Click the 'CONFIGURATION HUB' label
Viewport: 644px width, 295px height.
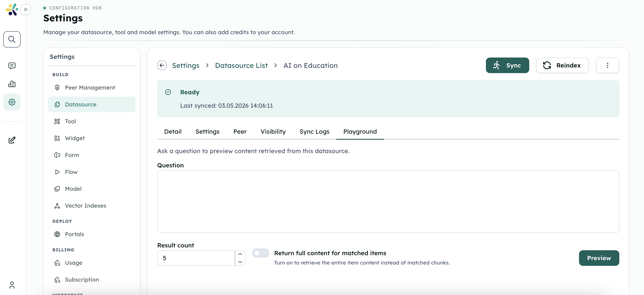76,8
